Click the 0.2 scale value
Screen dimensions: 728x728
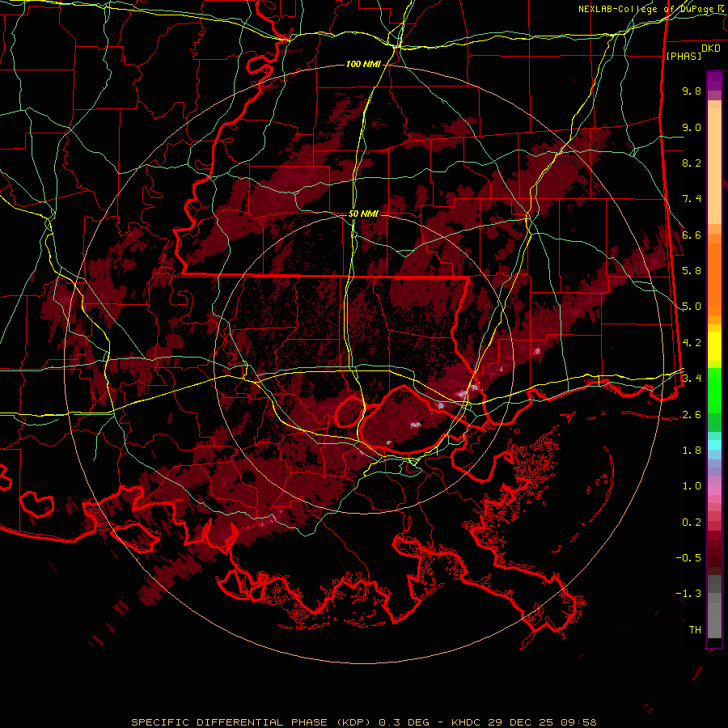(692, 523)
